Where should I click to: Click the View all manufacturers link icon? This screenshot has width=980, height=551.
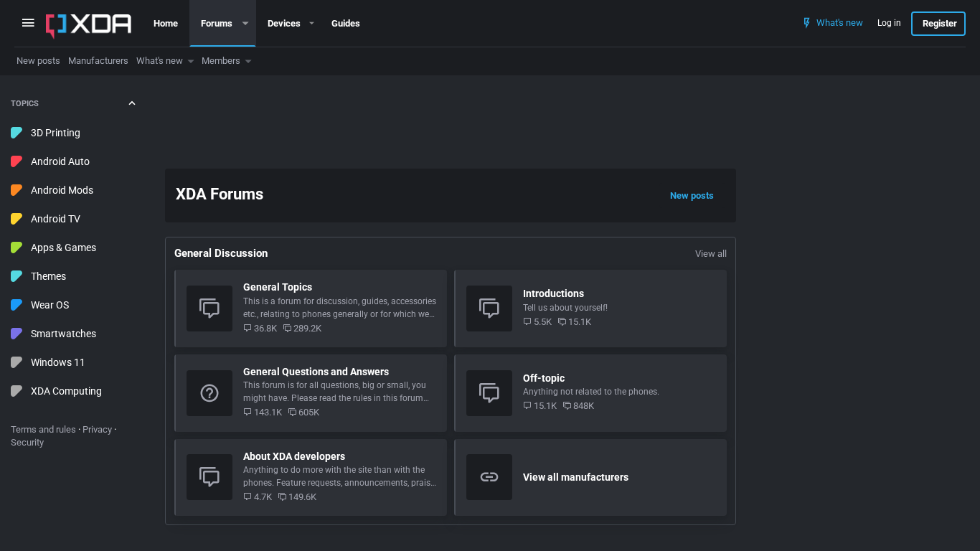tap(489, 477)
